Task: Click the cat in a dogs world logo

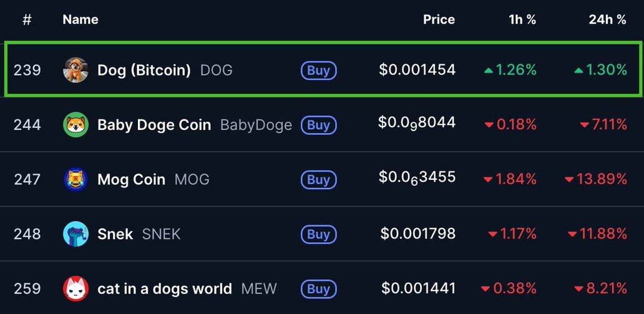Action: [x=76, y=289]
